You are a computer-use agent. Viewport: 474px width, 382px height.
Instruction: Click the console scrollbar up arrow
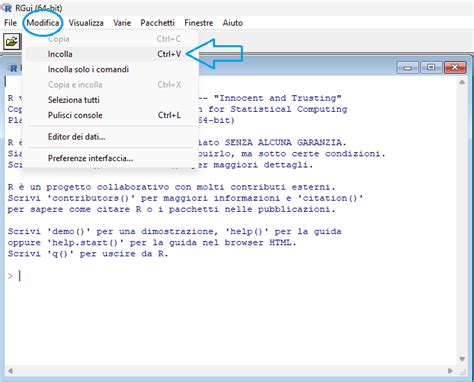(462, 82)
